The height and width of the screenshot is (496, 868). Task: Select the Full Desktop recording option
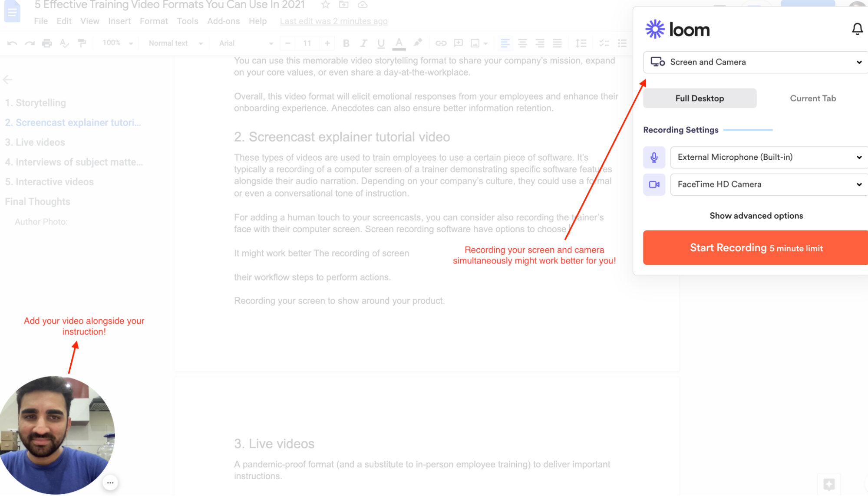point(699,99)
